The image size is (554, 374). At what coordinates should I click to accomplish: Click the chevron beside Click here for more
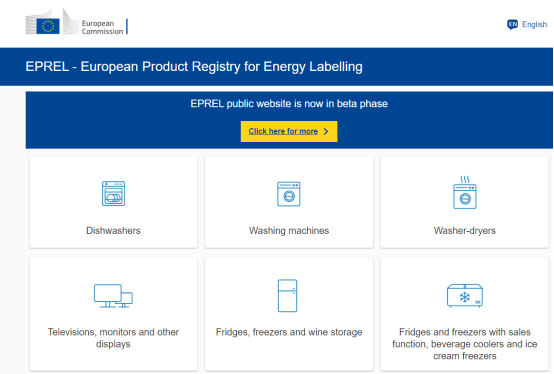[326, 131]
